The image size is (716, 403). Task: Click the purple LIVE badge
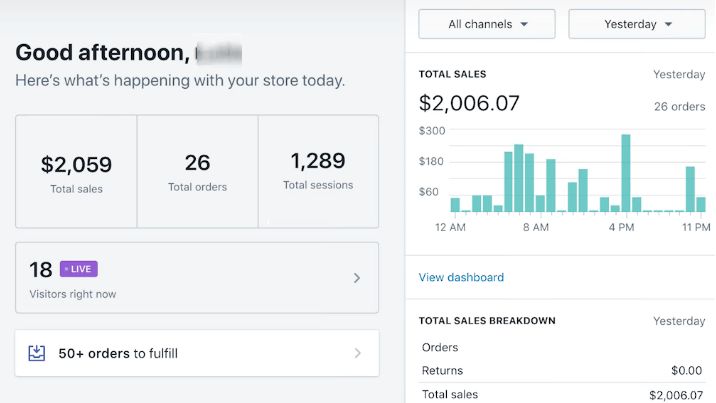point(79,269)
